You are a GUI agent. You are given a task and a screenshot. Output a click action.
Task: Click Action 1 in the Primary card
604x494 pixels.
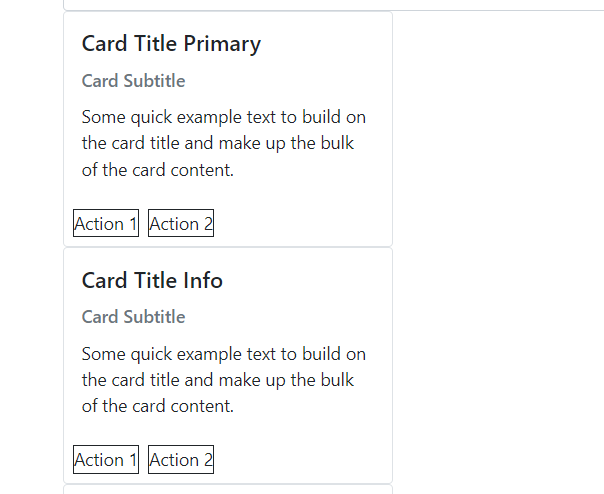105,224
